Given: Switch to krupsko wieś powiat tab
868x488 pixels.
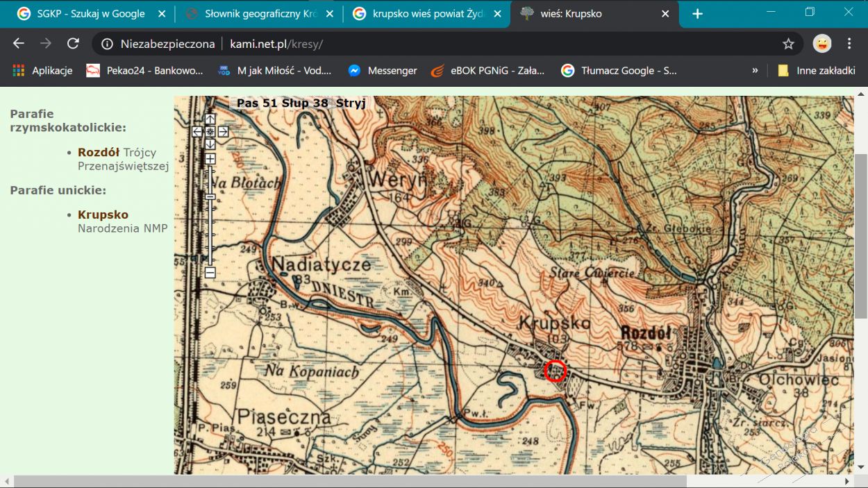Looking at the screenshot, I should (x=426, y=14).
